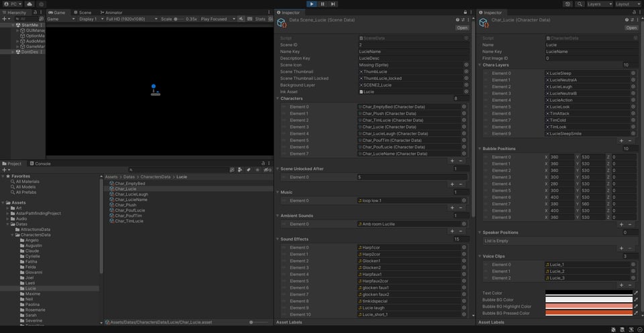Viewport: 644px width, 333px height.
Task: Toggle Stats overlay in Game view
Action: tap(260, 19)
